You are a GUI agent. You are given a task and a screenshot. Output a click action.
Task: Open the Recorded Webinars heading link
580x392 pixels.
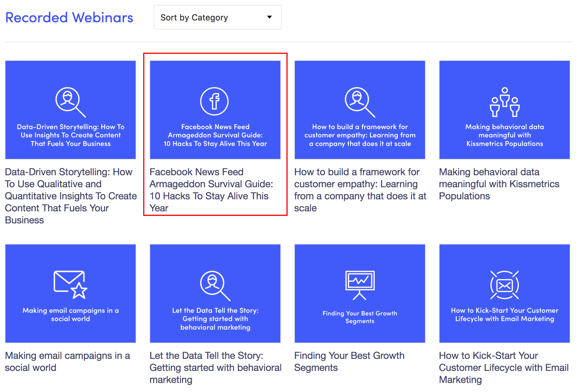[69, 17]
